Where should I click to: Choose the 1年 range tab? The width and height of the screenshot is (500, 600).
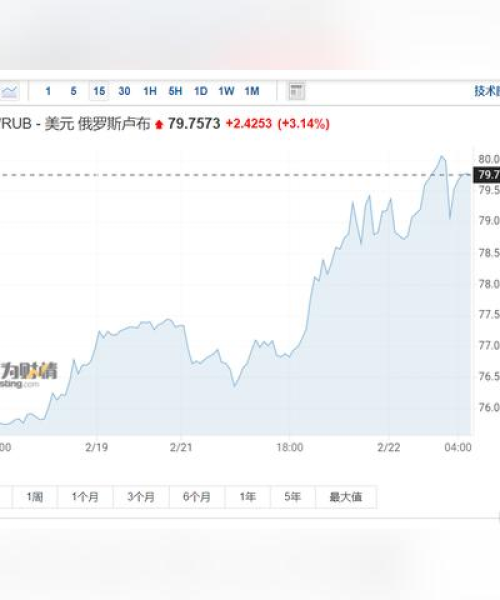pyautogui.click(x=248, y=497)
